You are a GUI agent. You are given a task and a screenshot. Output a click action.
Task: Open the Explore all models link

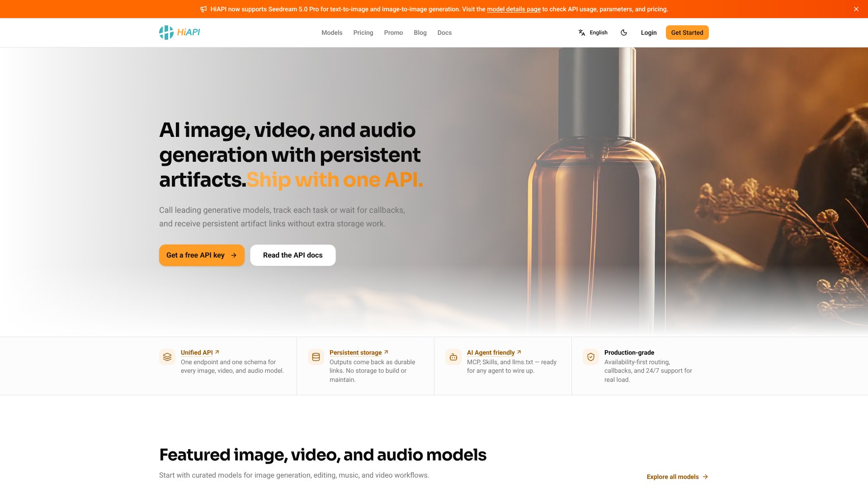677,477
